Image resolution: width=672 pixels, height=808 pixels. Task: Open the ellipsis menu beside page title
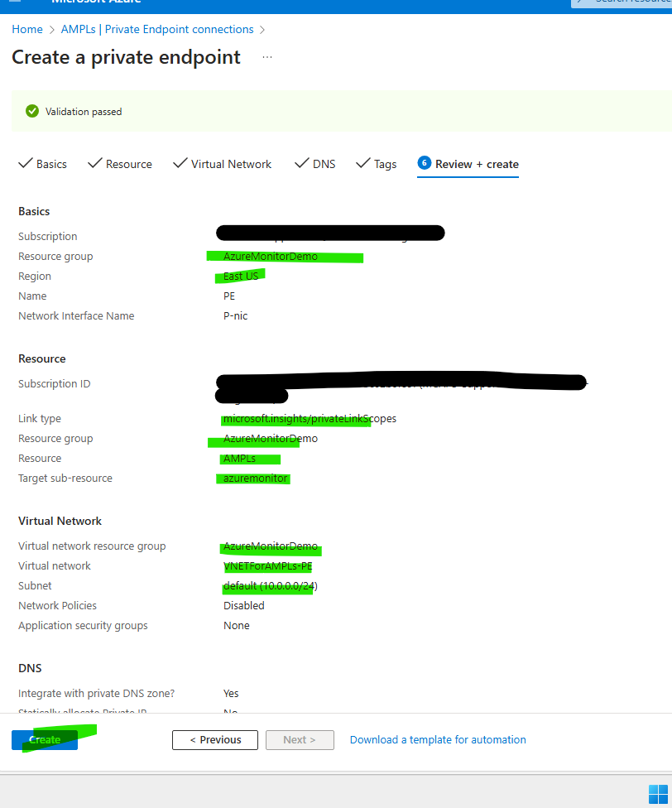(x=266, y=57)
